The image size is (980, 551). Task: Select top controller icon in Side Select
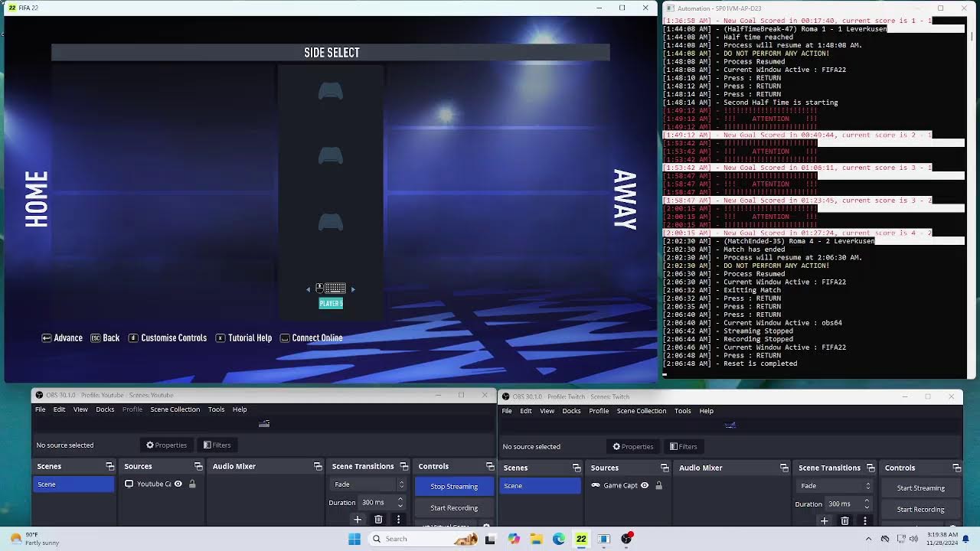pyautogui.click(x=331, y=92)
